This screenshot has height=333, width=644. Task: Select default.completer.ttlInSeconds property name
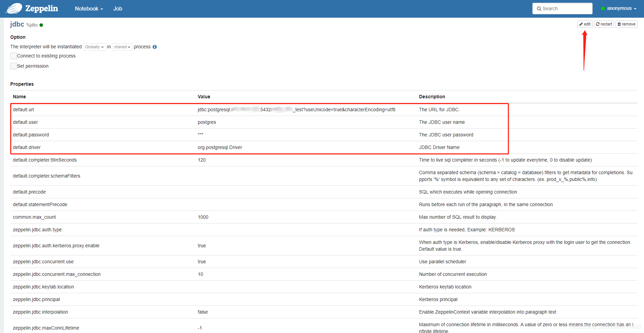pos(45,160)
